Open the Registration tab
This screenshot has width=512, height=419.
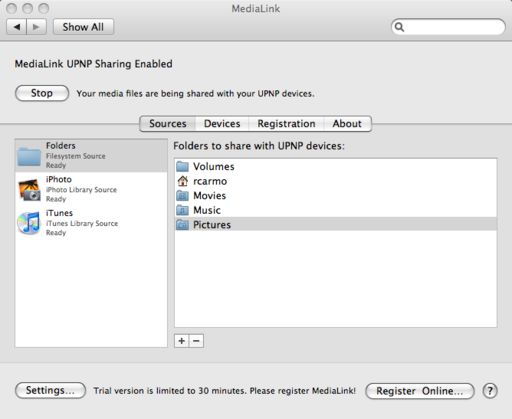pyautogui.click(x=286, y=124)
